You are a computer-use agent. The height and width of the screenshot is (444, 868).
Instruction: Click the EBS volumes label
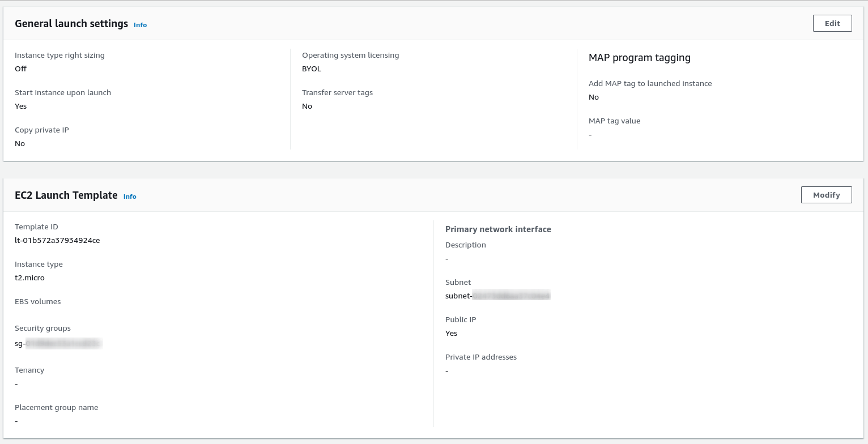click(x=38, y=302)
